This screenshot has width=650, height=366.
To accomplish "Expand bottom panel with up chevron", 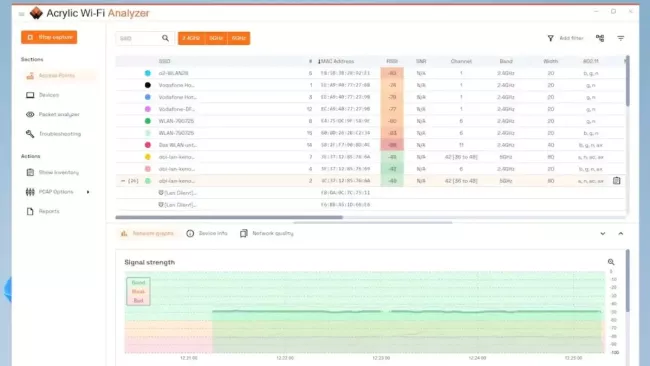I will (621, 234).
